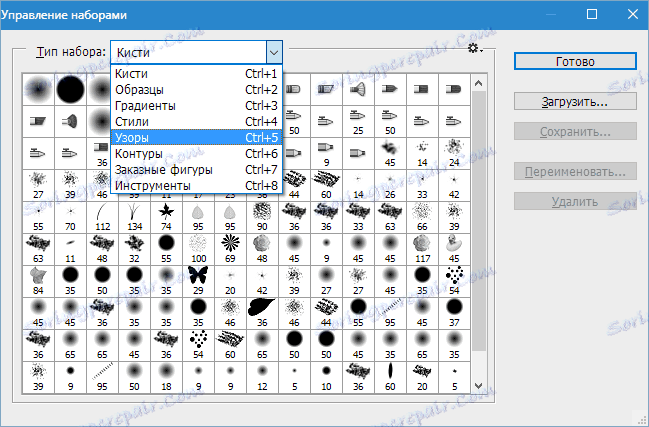This screenshot has width=649, height=427.
Task: Select the maple leaf brush 74
Action: [166, 218]
